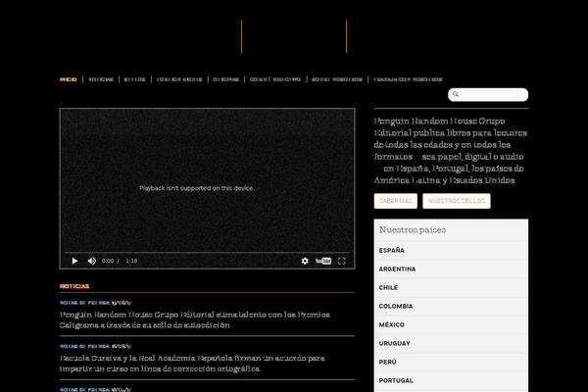Select Chile in Nuestros países
This screenshot has height=392, width=588.
(x=451, y=287)
